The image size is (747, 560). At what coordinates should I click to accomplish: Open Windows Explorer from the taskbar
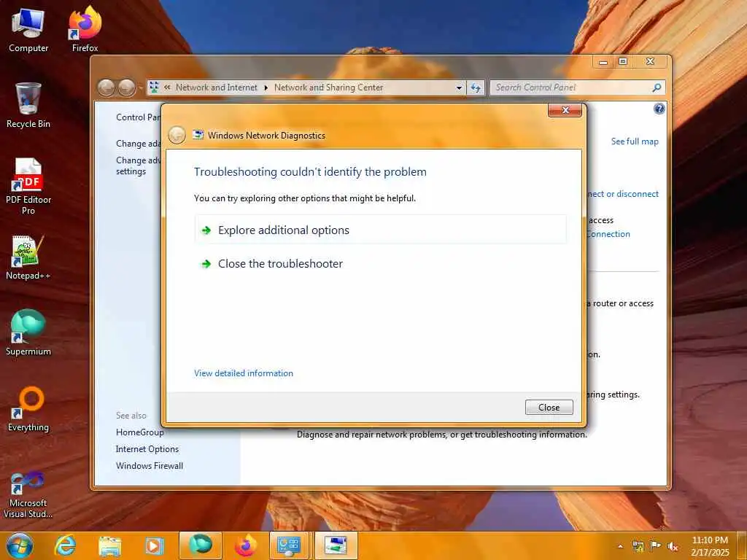110,545
